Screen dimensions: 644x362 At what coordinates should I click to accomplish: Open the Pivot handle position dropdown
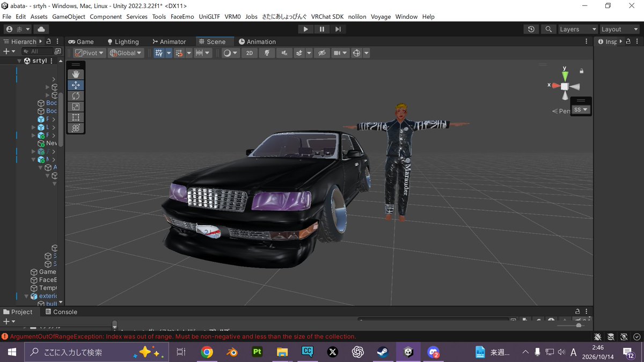tap(89, 53)
